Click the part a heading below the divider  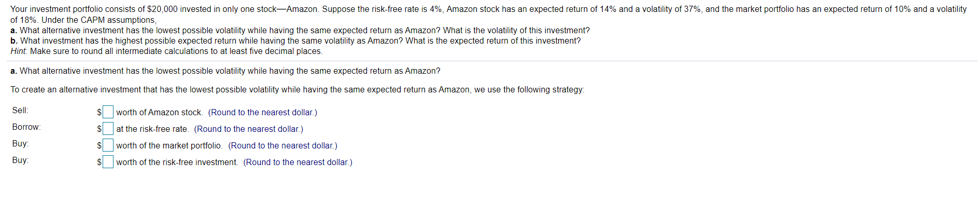tap(225, 71)
